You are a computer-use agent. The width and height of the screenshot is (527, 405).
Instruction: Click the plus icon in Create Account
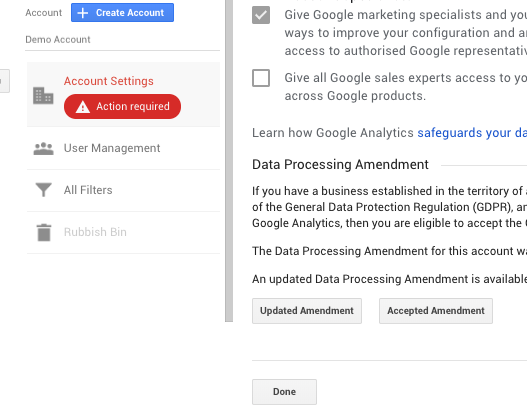[x=83, y=13]
